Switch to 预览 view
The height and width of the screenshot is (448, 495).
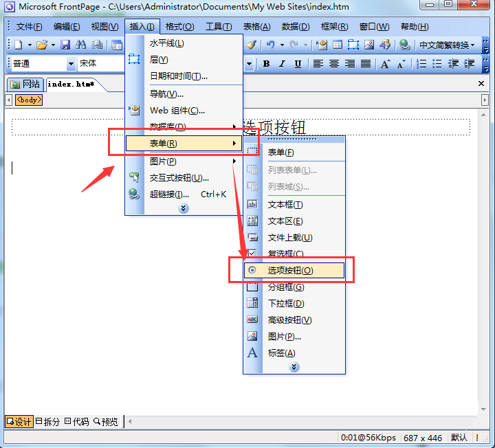[x=106, y=421]
